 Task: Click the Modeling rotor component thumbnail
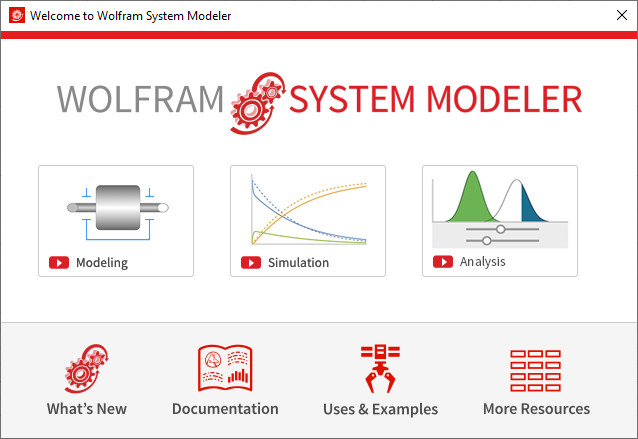click(118, 214)
